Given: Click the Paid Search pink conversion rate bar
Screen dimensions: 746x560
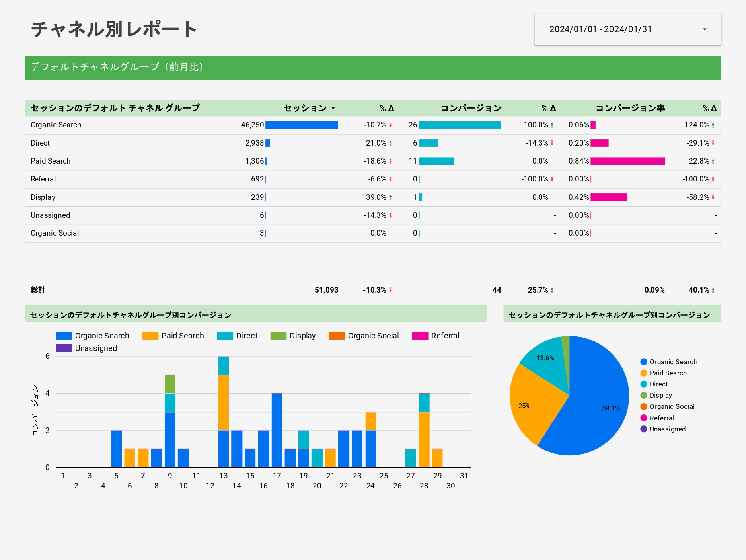Looking at the screenshot, I should point(627,161).
